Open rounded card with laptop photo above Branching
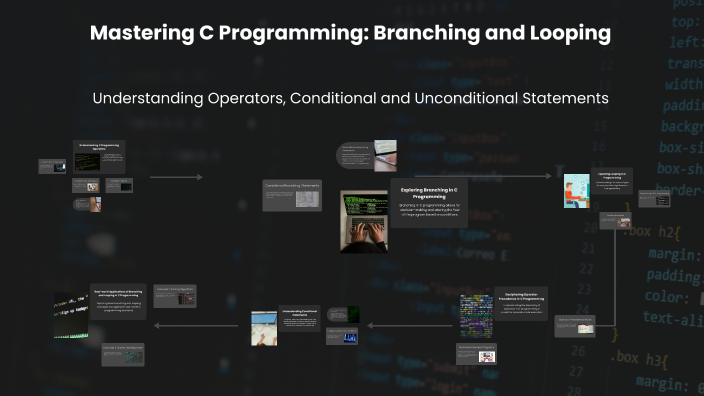This screenshot has height=396, width=704. point(366,156)
